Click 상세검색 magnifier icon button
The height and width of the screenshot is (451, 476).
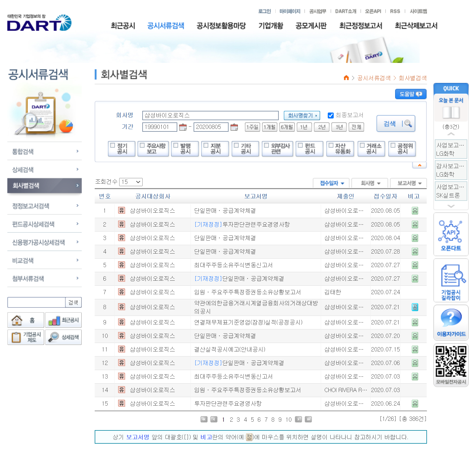point(63,337)
